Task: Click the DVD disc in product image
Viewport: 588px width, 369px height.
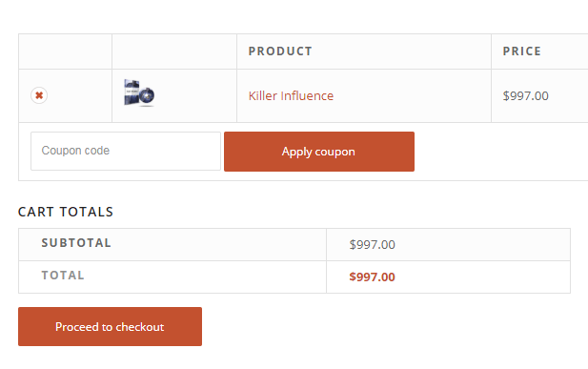Action: click(147, 95)
